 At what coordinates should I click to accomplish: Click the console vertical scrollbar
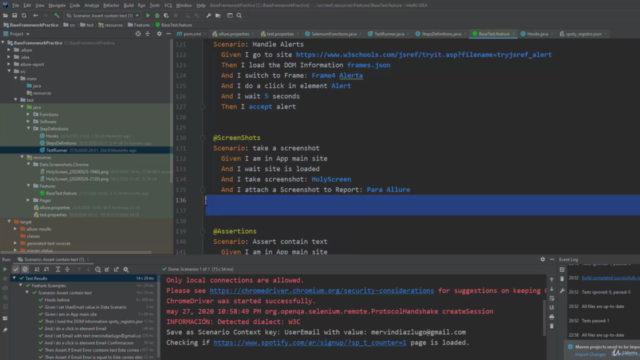[x=544, y=318]
